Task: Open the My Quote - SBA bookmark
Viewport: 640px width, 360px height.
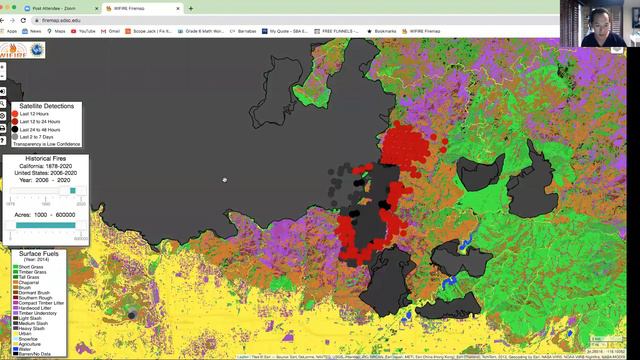Action: (x=285, y=31)
